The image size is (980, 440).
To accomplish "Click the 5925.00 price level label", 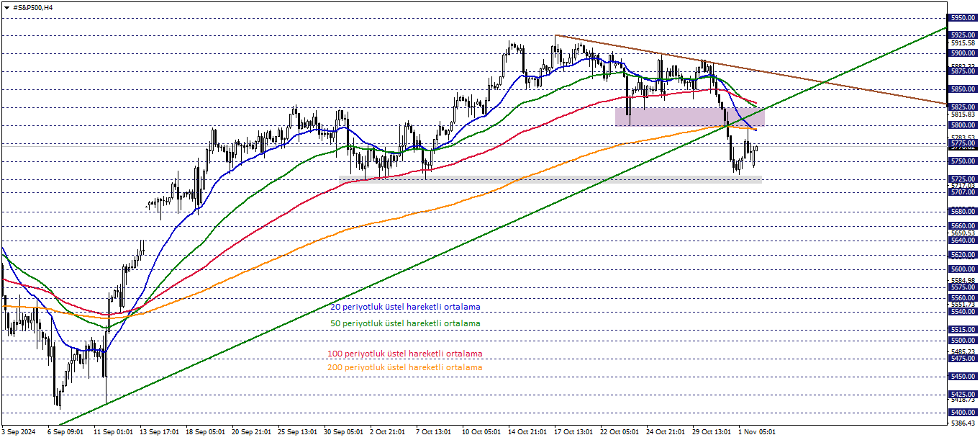I will tap(963, 35).
